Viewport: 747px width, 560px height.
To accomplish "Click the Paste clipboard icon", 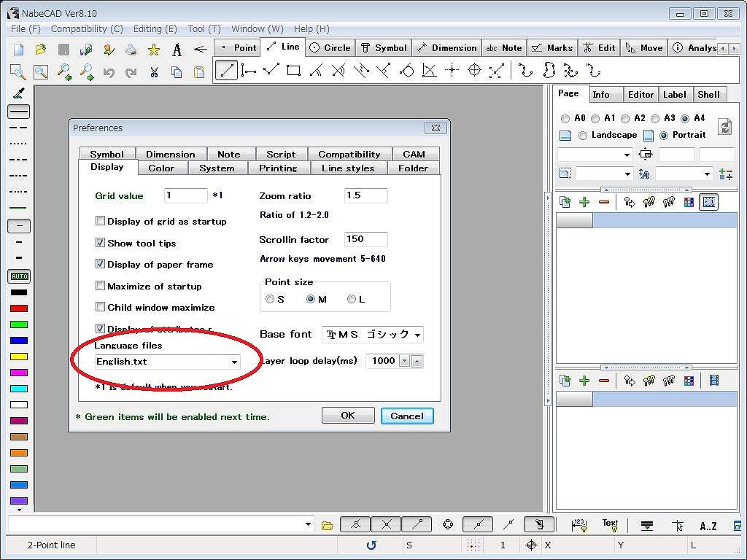I will click(x=199, y=72).
